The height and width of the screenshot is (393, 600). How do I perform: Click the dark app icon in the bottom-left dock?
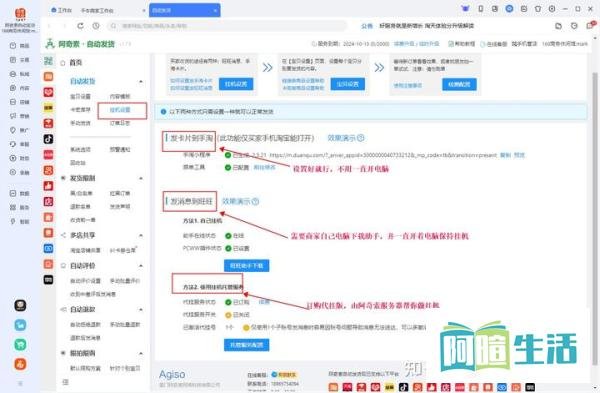20,305
